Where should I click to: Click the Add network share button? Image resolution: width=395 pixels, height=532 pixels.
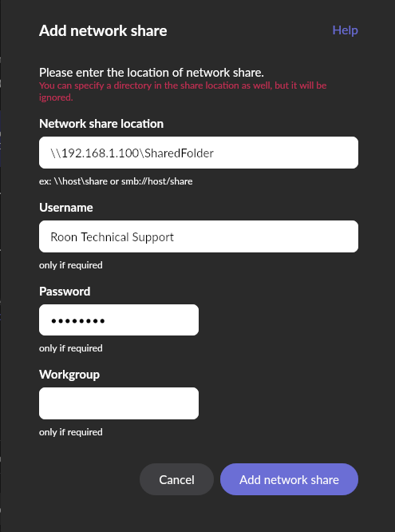click(289, 479)
